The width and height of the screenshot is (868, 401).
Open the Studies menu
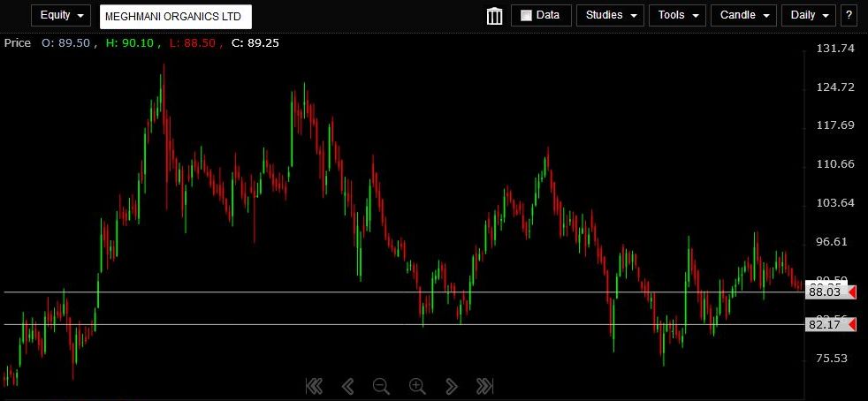[x=609, y=15]
